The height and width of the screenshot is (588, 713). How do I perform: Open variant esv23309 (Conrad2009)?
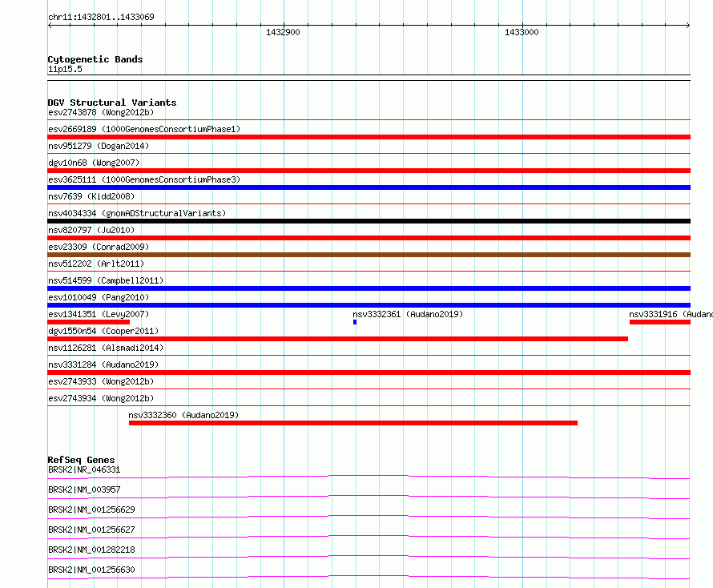click(x=99, y=247)
